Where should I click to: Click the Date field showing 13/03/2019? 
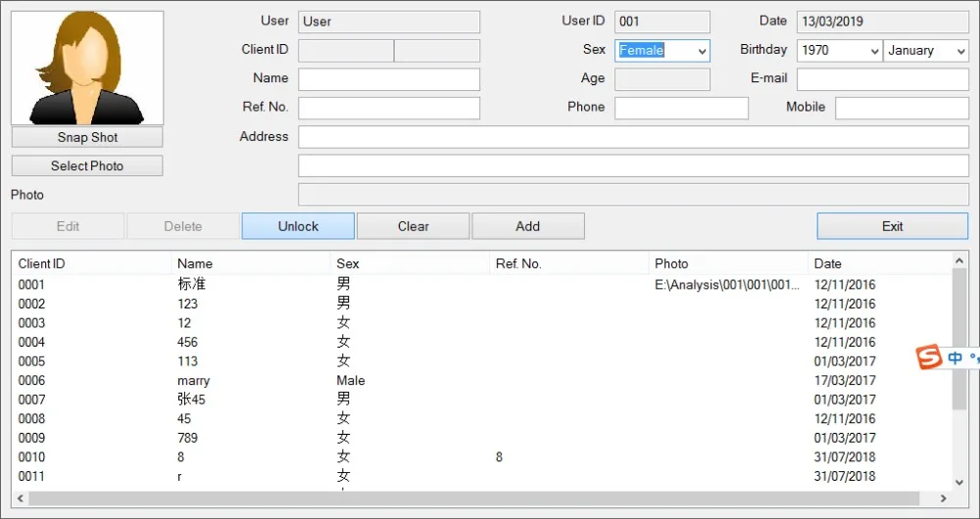coord(883,22)
